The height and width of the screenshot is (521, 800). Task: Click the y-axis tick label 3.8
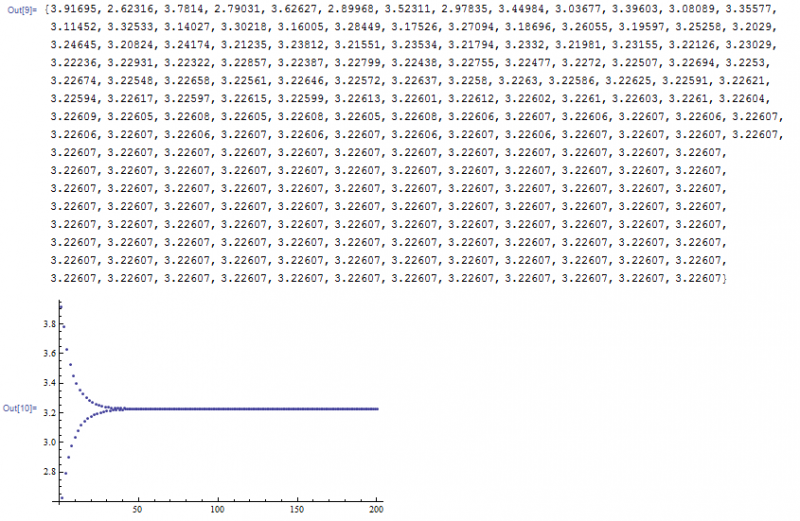click(x=49, y=324)
